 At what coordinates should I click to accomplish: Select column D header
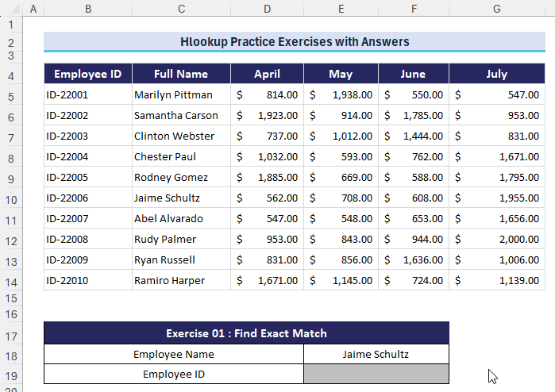[267, 9]
